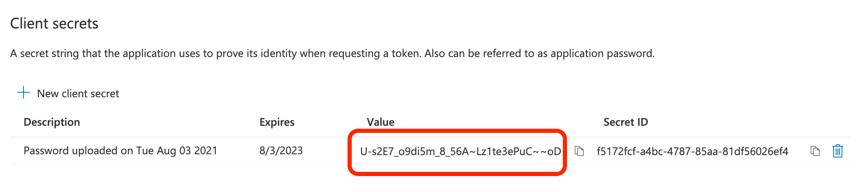Click the New client secret label
Image resolution: width=868 pixels, height=192 pixels.
pos(78,93)
